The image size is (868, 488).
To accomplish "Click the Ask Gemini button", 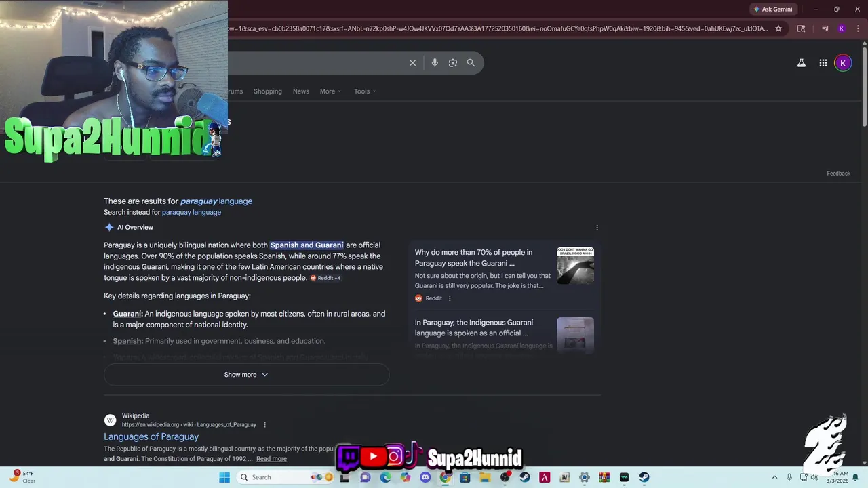I will [772, 9].
